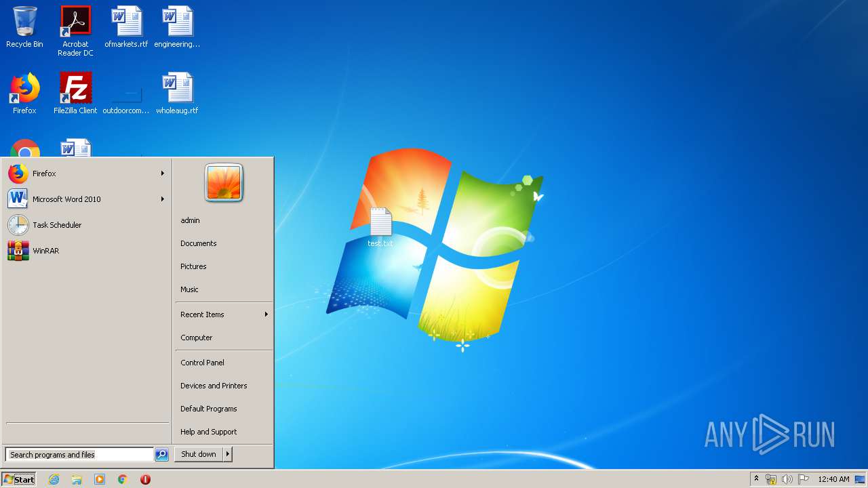
Task: Expand Microsoft Word 2010 jump list arrow
Action: (163, 199)
